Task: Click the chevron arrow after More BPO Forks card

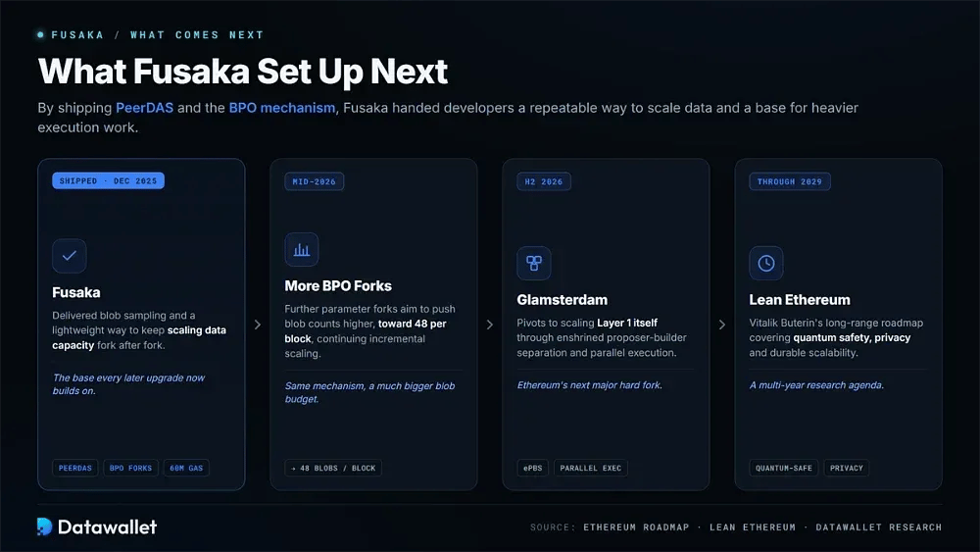Action: click(490, 325)
